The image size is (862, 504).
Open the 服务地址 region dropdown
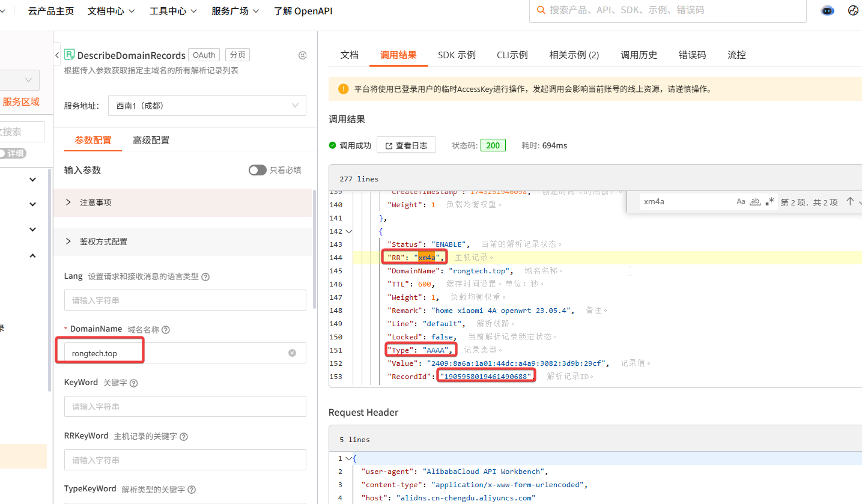(207, 106)
